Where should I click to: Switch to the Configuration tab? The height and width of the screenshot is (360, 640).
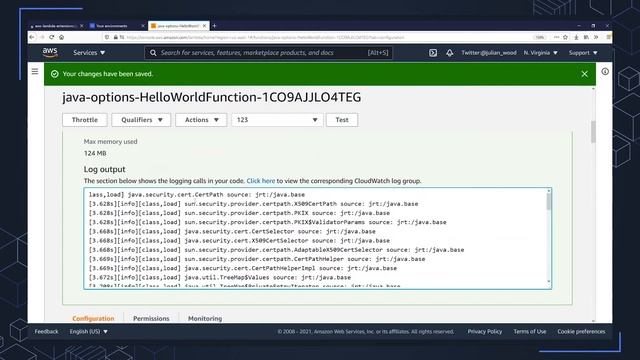93,318
